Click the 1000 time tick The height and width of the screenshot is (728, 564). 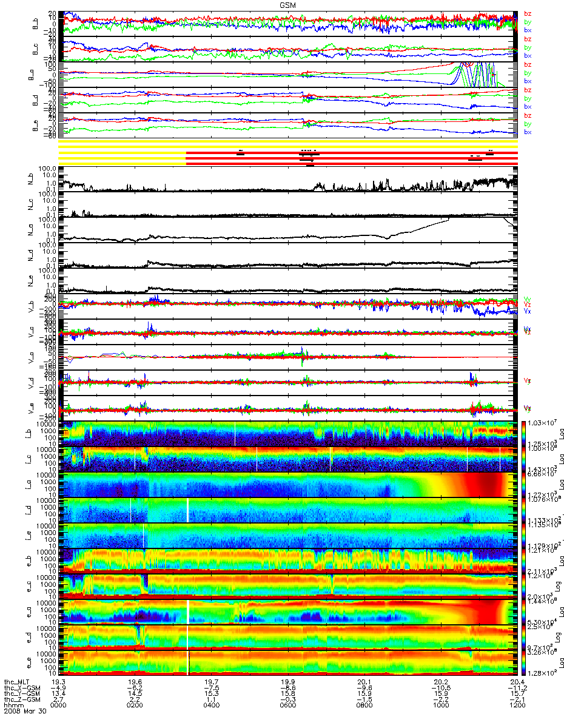pos(442,706)
